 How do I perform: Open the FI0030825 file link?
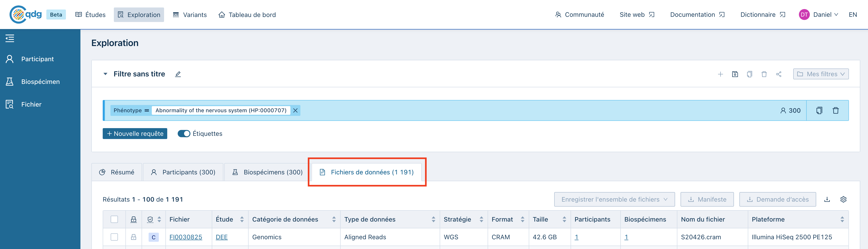click(186, 237)
